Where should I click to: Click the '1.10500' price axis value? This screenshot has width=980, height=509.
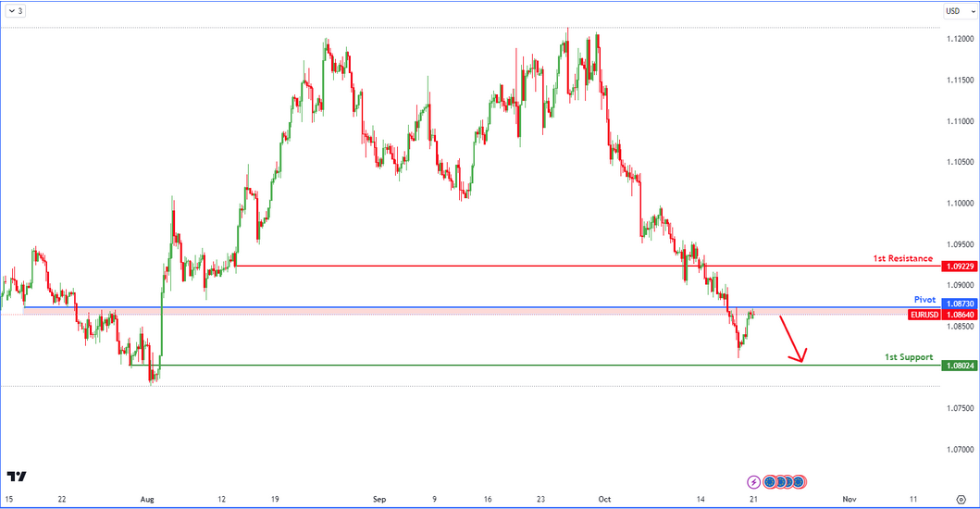tap(960, 162)
